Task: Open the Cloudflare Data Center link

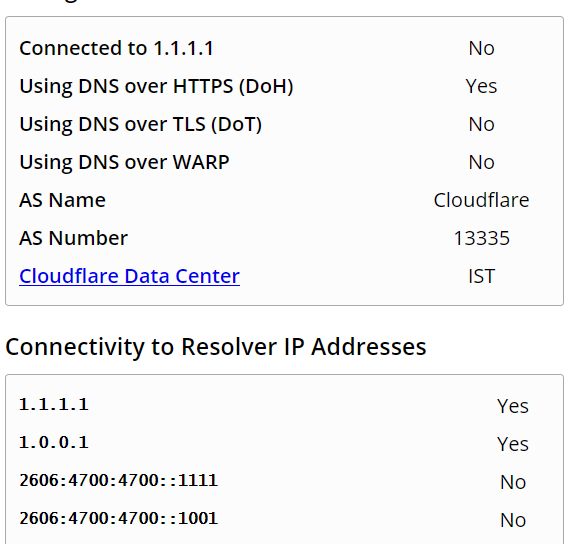Action: point(130,276)
